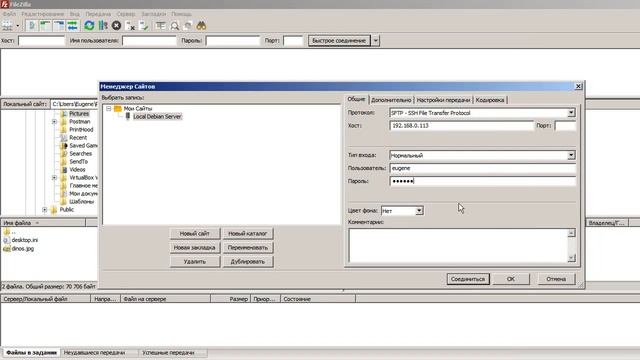
Task: Click the Site Manager Порт field
Action: (565, 126)
